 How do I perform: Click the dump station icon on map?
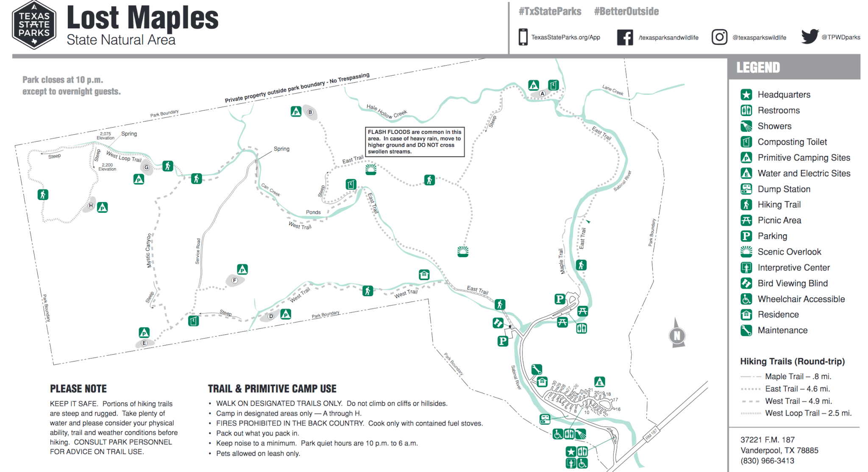pos(545,419)
